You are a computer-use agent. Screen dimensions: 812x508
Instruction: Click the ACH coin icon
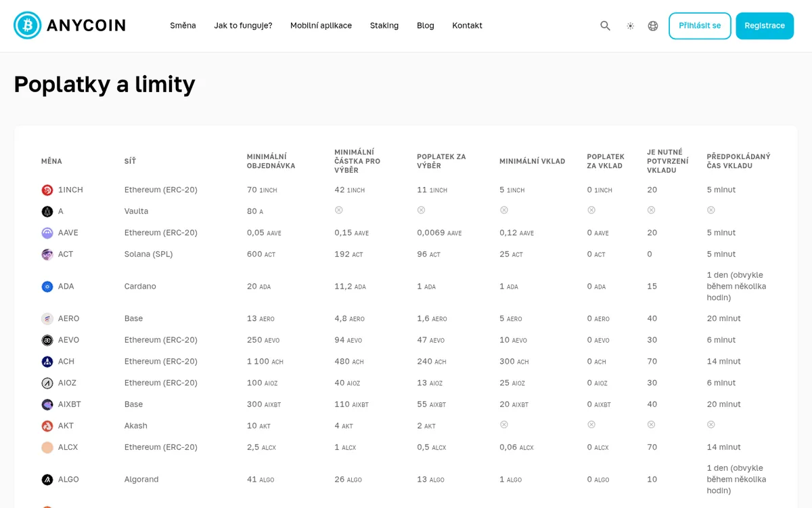[47, 362]
